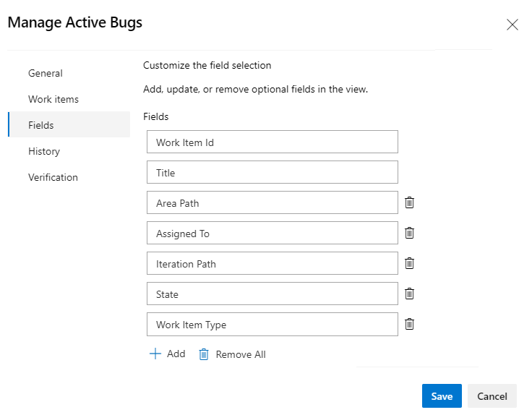The height and width of the screenshot is (415, 532).
Task: Click the Manage Active Bugs title
Action: pyautogui.click(x=75, y=22)
